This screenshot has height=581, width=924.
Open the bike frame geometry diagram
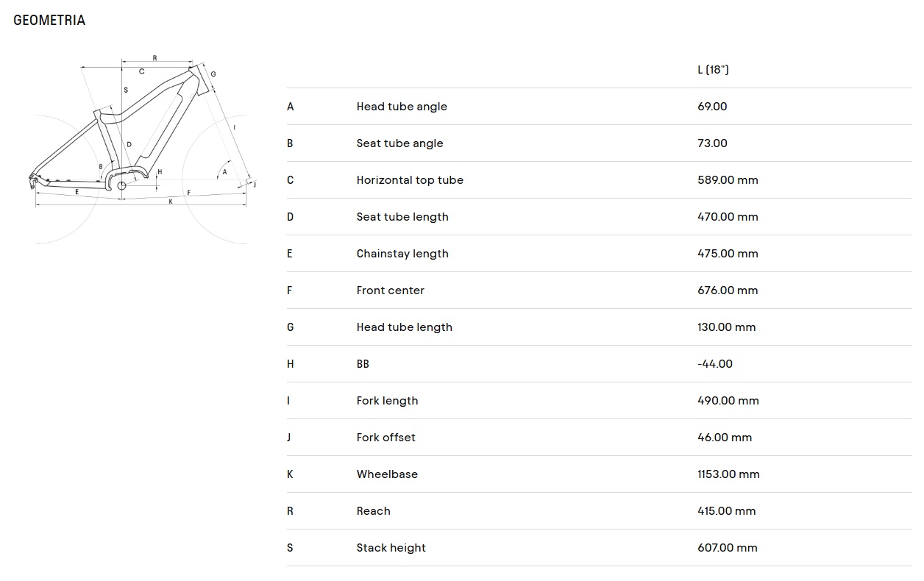(x=141, y=150)
